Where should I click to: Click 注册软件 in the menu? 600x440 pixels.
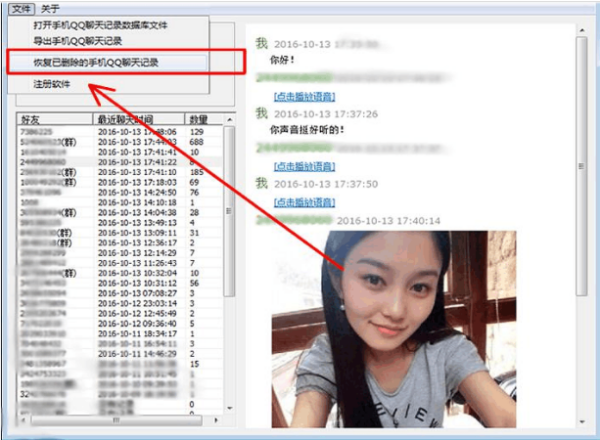(52, 84)
